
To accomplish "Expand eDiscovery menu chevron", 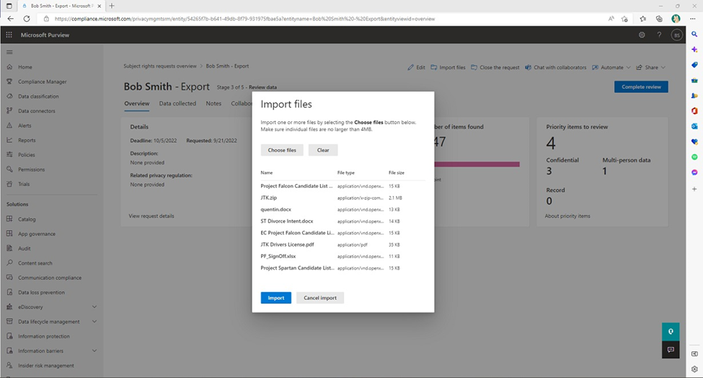I will point(94,307).
